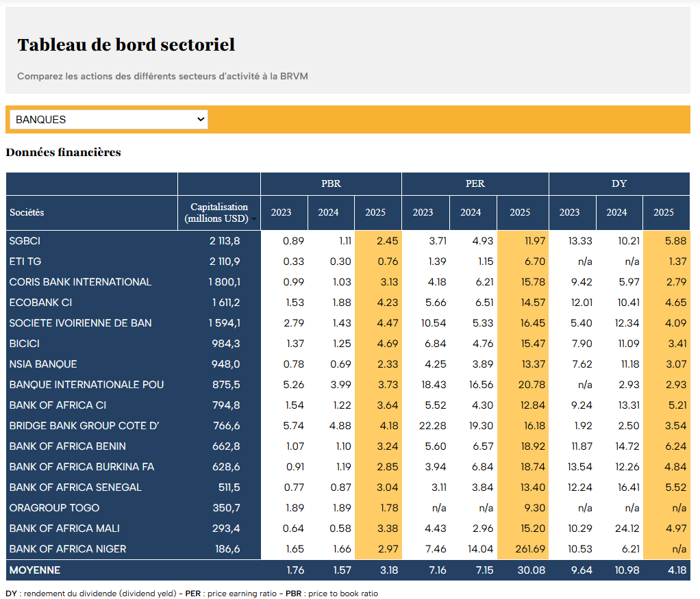The width and height of the screenshot is (700, 599).
Task: Click ECOBANK CI 2025 PBR value 4.23
Action: click(388, 303)
